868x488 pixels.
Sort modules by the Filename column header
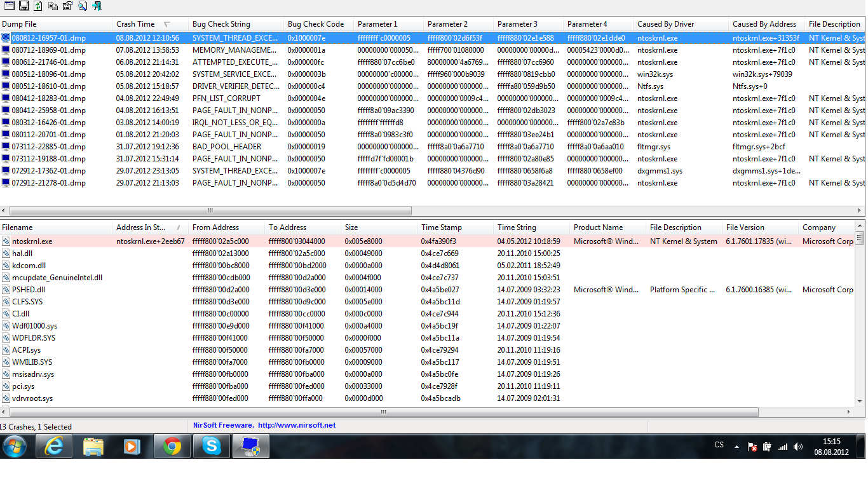point(57,227)
